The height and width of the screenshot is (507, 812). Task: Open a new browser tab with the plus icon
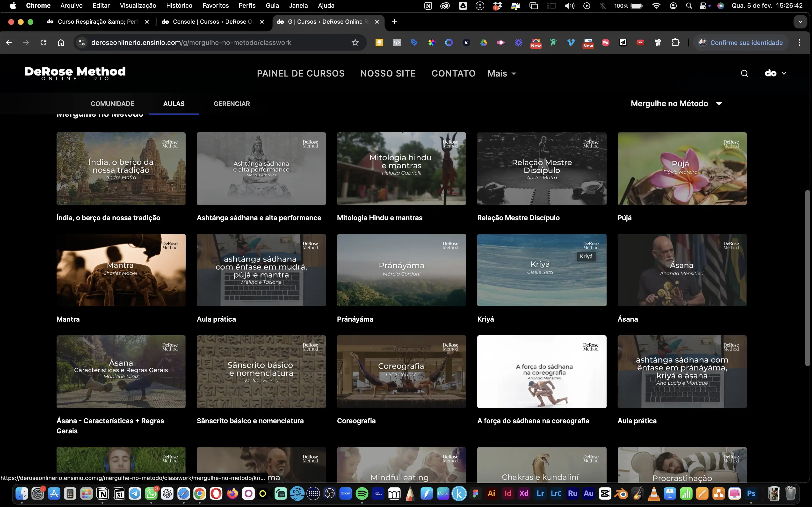(x=394, y=22)
